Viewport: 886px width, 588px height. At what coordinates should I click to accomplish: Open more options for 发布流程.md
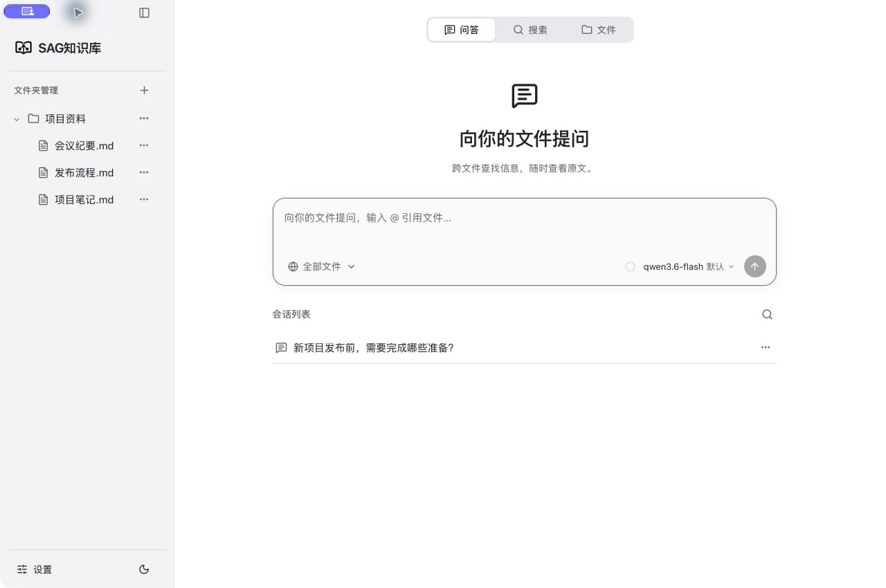[x=144, y=172]
